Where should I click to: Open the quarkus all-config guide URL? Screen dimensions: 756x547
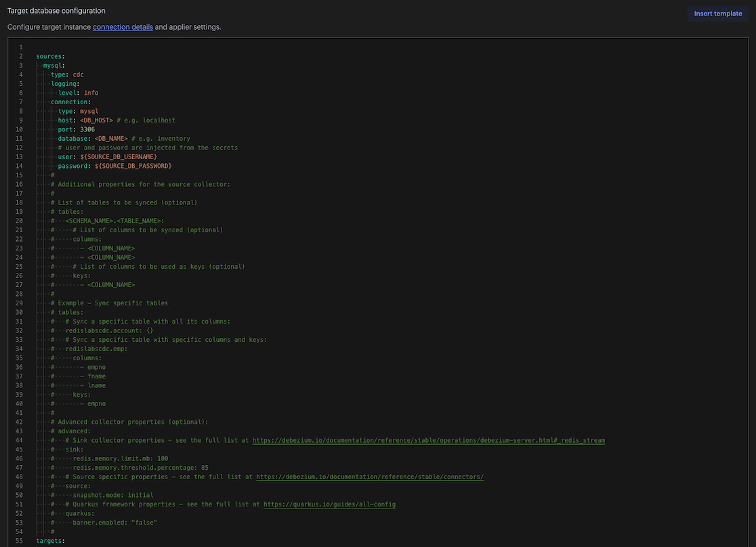(329, 504)
